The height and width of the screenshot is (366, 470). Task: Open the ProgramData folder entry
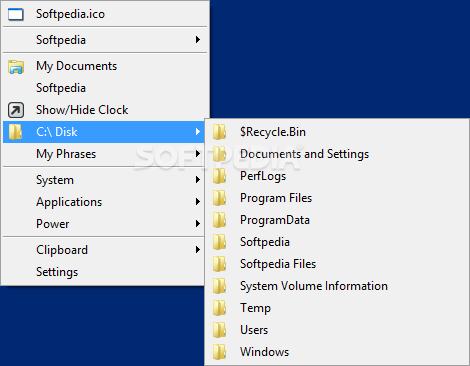[337, 220]
